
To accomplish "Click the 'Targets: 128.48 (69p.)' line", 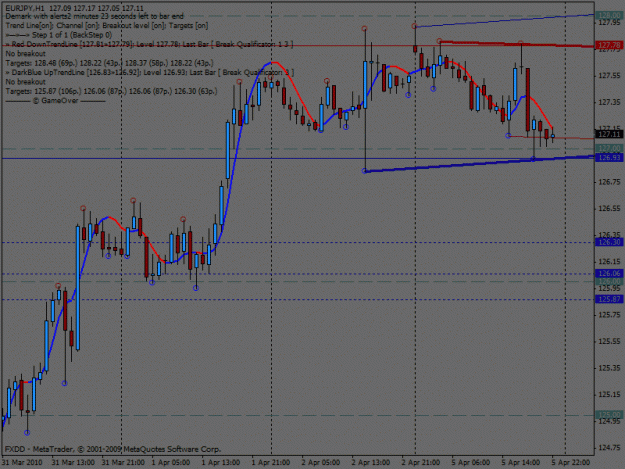I will pos(110,63).
